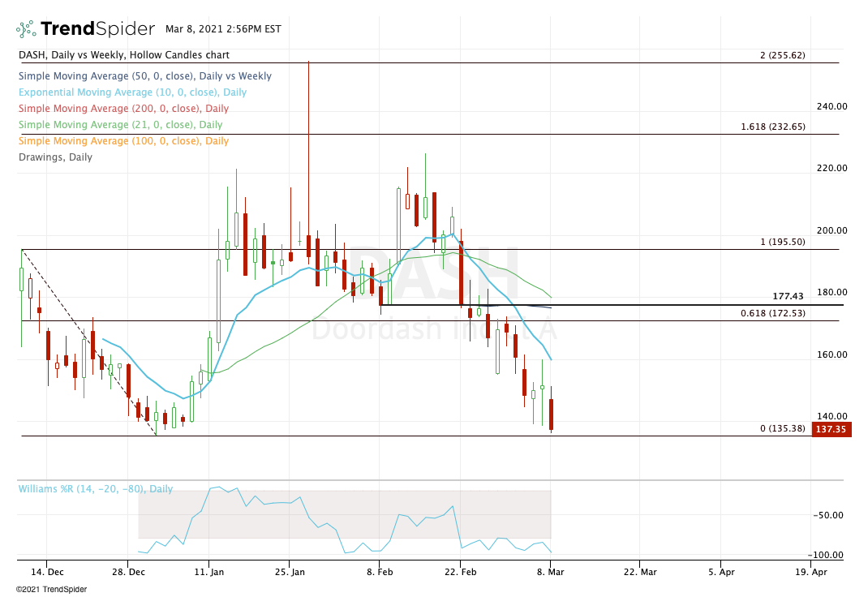Select the 'Simple Moving Average (21, 0, close)' legend entry
Image resolution: width=868 pixels, height=597 pixels.
[x=120, y=124]
